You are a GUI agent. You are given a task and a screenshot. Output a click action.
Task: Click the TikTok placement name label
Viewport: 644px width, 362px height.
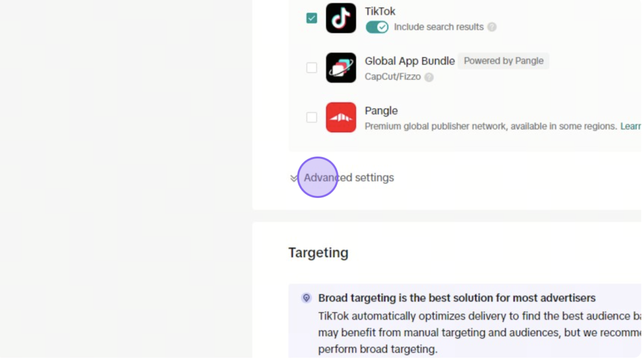380,11
